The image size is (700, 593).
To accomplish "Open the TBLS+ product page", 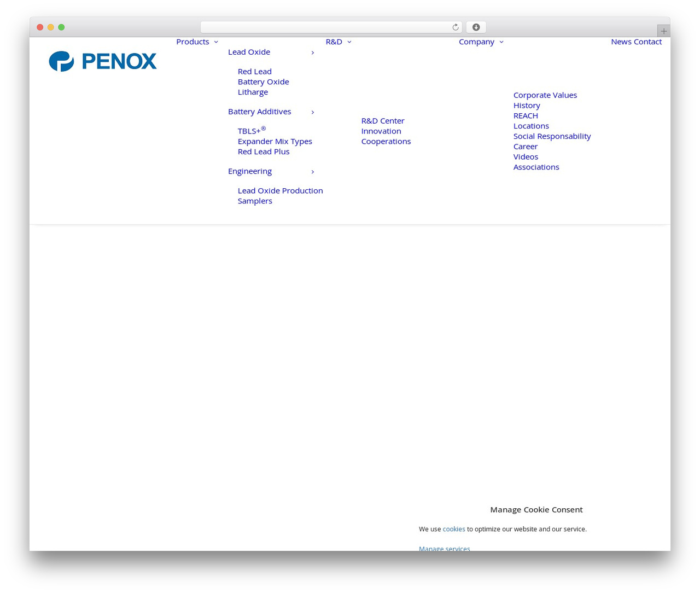I will point(252,130).
